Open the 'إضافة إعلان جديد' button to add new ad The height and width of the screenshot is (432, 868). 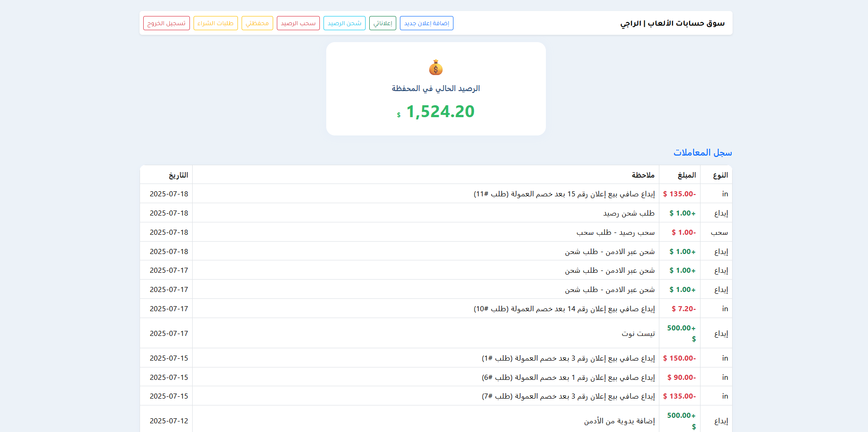tap(426, 23)
